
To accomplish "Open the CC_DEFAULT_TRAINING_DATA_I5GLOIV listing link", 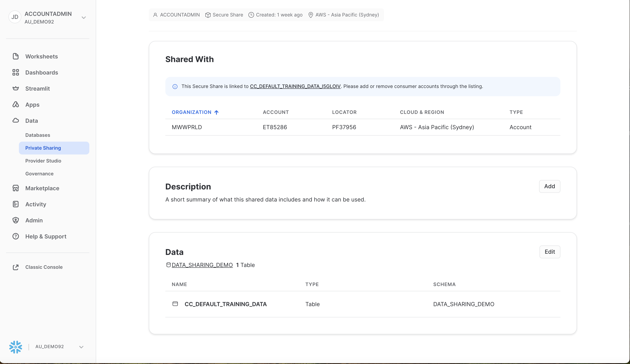I will click(x=295, y=86).
